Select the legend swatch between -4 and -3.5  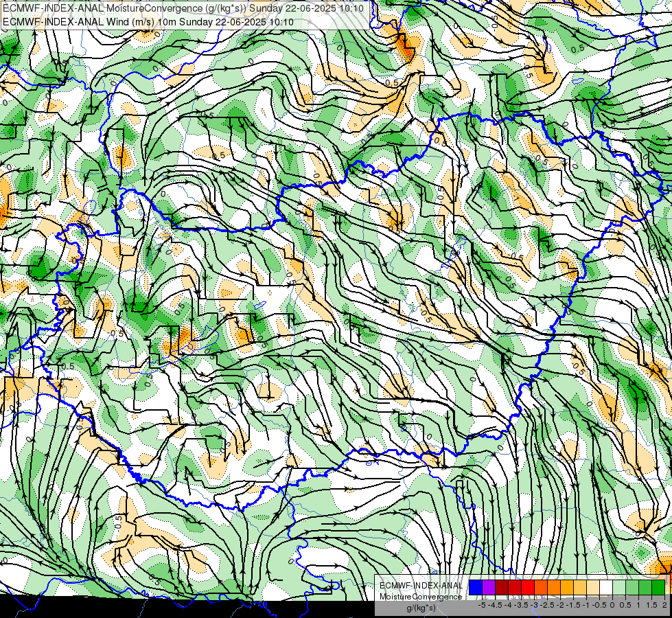point(515,588)
